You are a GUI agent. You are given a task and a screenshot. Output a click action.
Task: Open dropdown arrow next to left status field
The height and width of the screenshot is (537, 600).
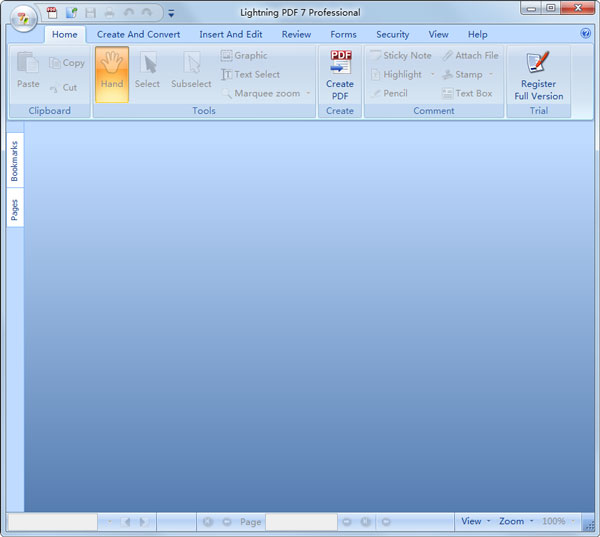coord(109,521)
